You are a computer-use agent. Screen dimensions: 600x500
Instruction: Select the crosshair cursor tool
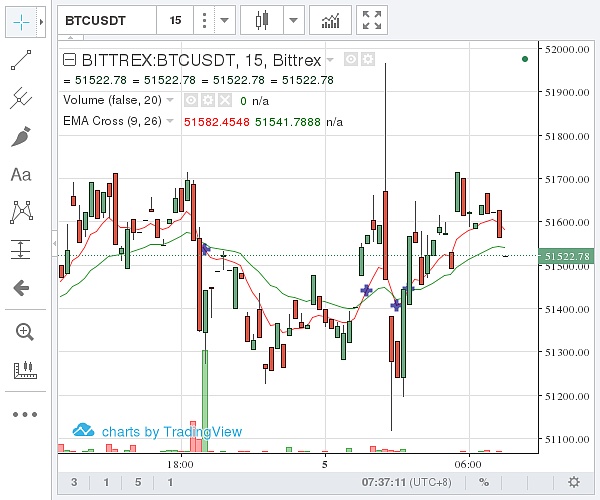click(21, 23)
